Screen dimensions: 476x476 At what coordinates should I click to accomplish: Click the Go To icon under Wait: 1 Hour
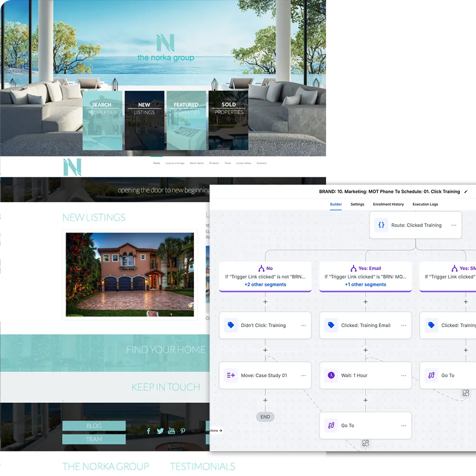331,425
